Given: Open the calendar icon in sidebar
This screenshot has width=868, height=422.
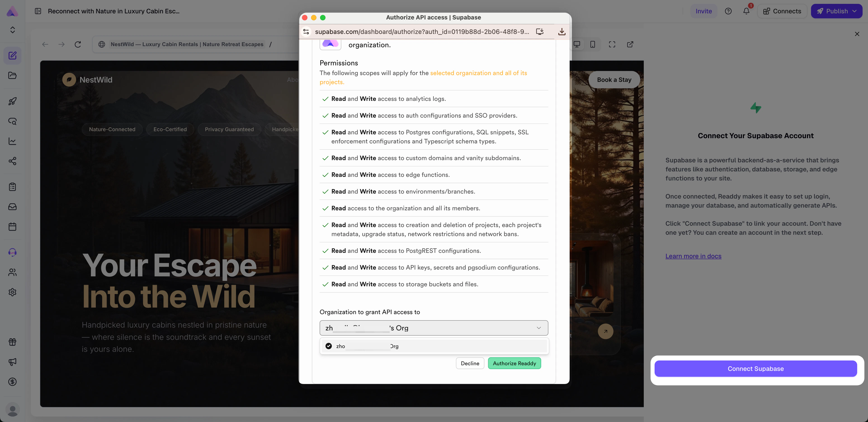Looking at the screenshot, I should pos(12,227).
